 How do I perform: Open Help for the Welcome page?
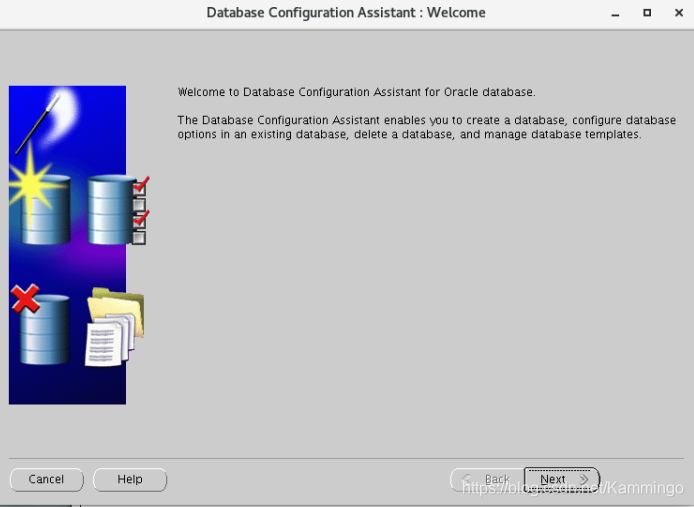(x=130, y=480)
